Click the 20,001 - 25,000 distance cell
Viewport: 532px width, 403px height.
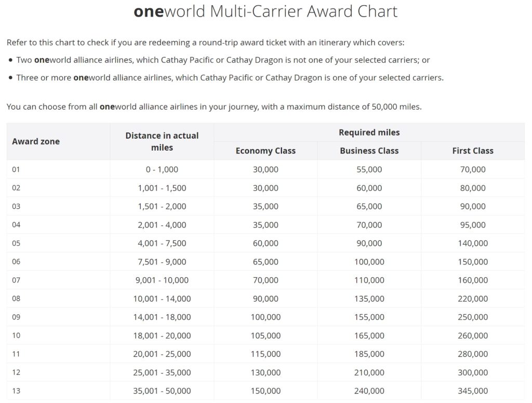click(162, 354)
